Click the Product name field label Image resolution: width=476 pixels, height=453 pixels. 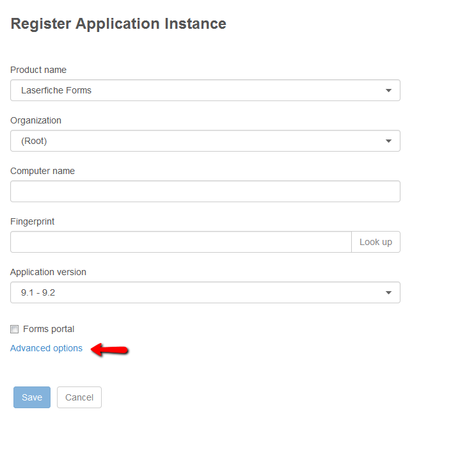click(38, 70)
